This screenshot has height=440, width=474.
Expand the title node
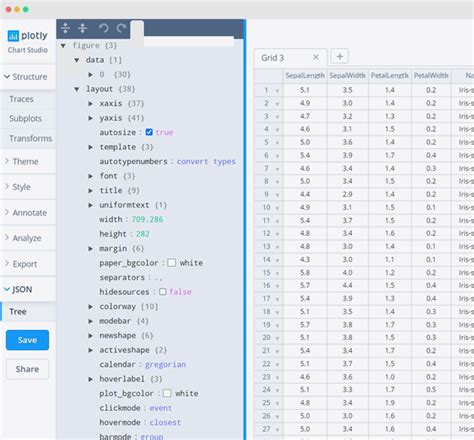[x=90, y=190]
